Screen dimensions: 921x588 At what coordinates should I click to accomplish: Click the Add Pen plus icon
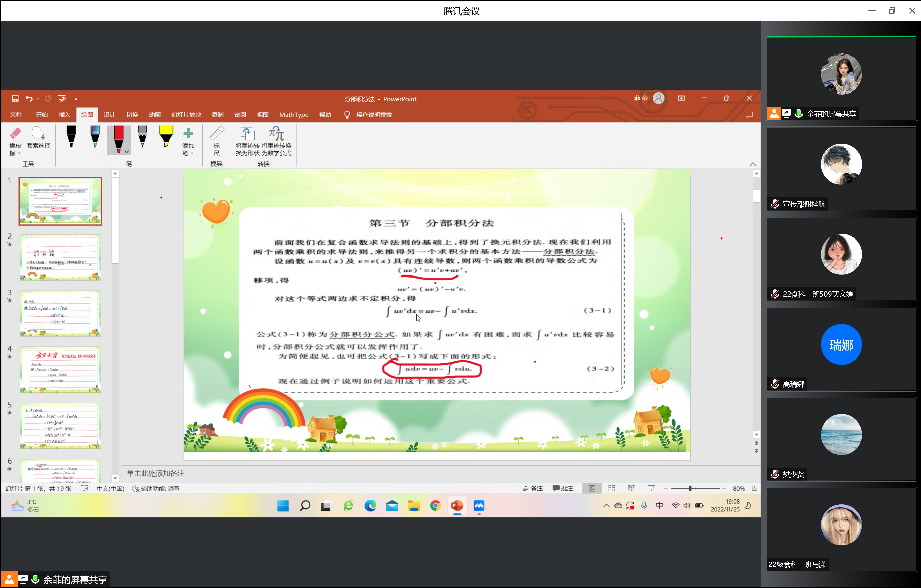coord(188,134)
